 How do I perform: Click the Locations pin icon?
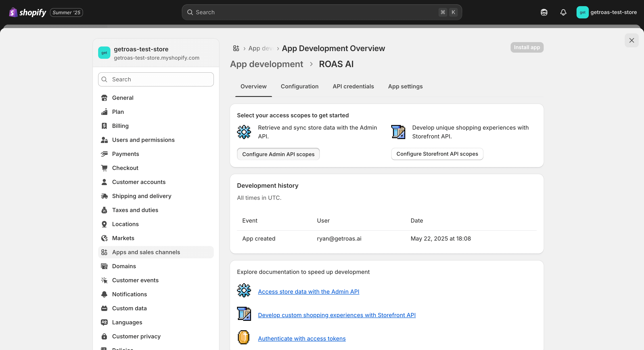(104, 224)
